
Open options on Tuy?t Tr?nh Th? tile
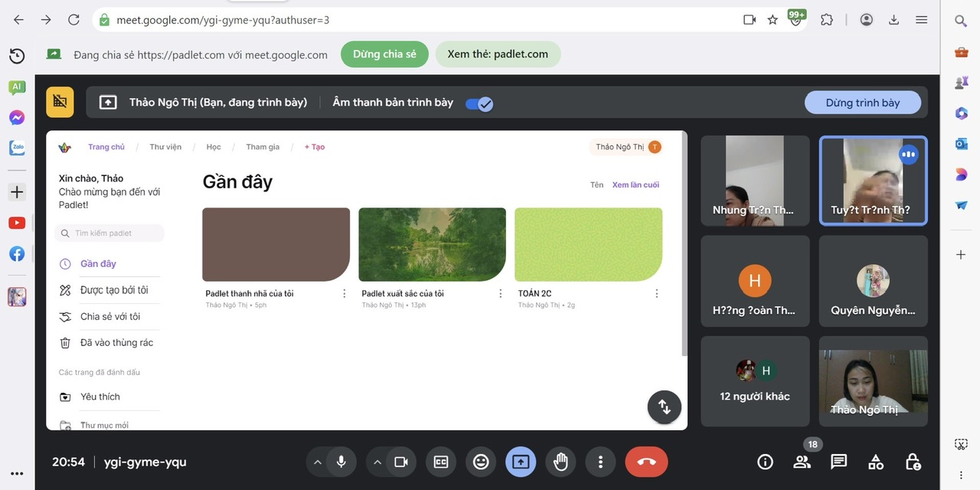tap(909, 155)
